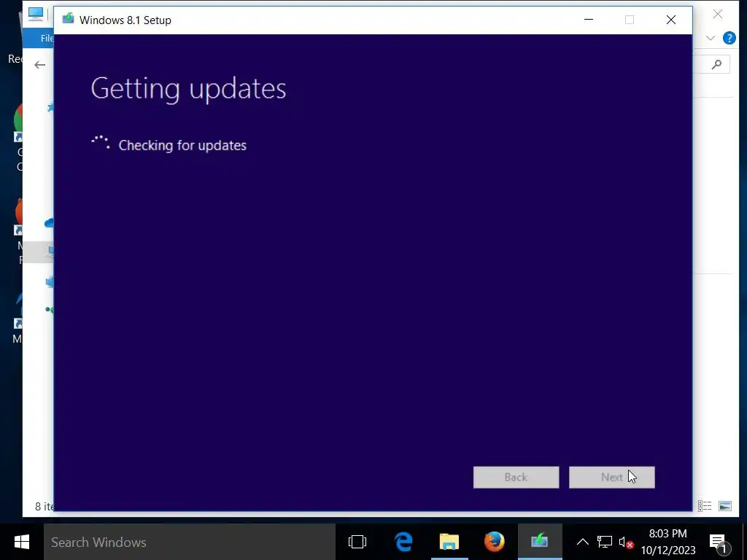This screenshot has width=747, height=560.
Task: Click the File Explorer search magnifier
Action: point(716,64)
